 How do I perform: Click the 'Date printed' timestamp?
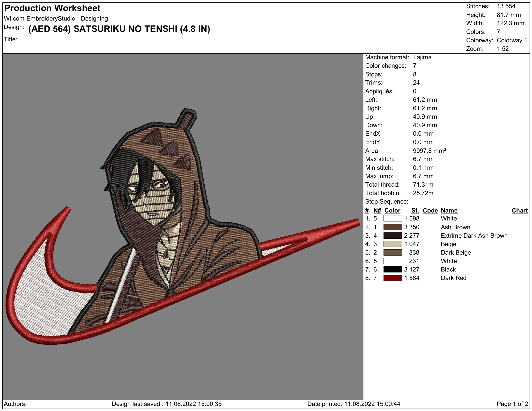pos(354,404)
